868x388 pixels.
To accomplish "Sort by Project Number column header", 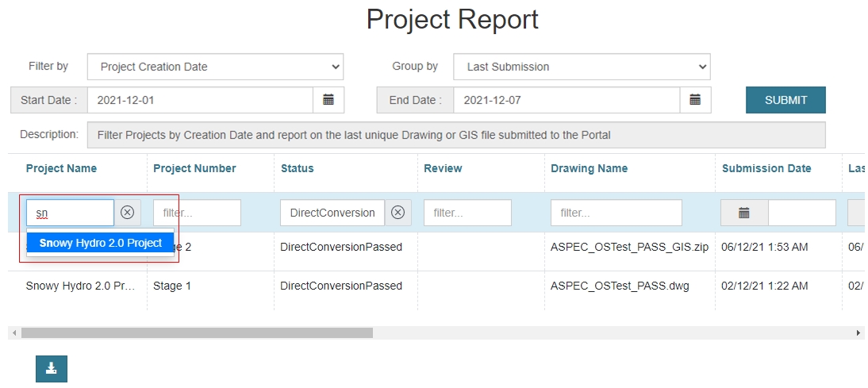I will tap(194, 168).
